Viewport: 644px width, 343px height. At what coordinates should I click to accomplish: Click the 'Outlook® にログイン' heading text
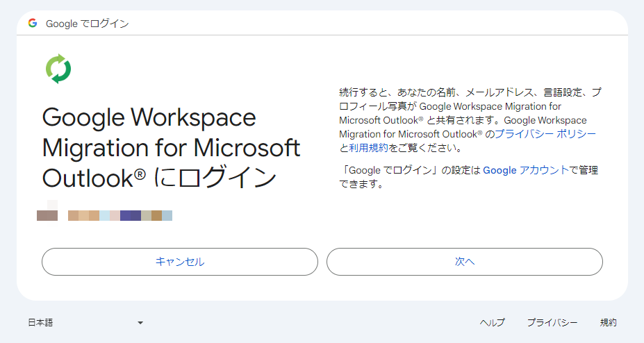point(159,178)
